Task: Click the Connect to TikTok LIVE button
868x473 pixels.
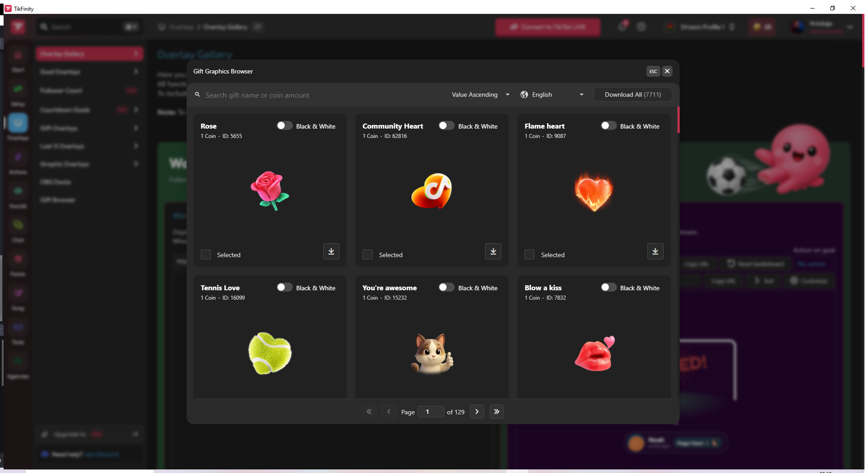Action: click(547, 27)
